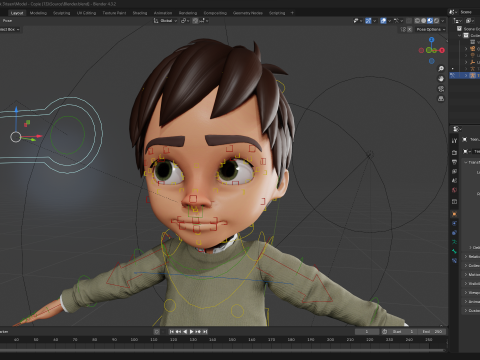480x360 pixels.
Task: Add a new workspace with plus button
Action: [x=292, y=13]
